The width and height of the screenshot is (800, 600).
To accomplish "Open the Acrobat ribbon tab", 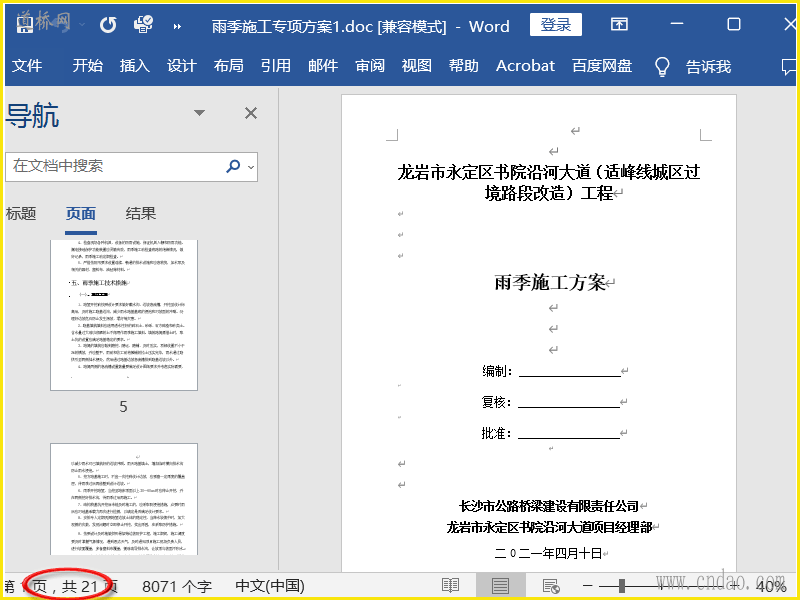I will 525,66.
